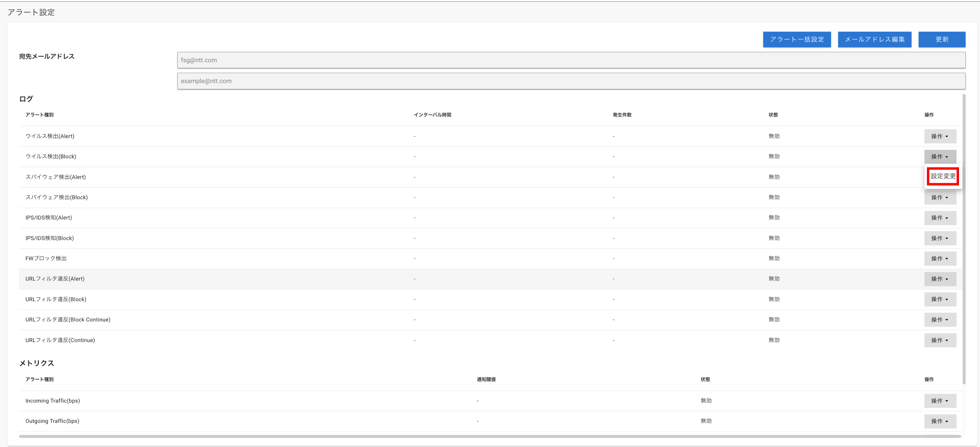This screenshot has width=980, height=447.
Task: Open 操作 dropdown for IPS/IDS検知(Alert)
Action: [940, 218]
